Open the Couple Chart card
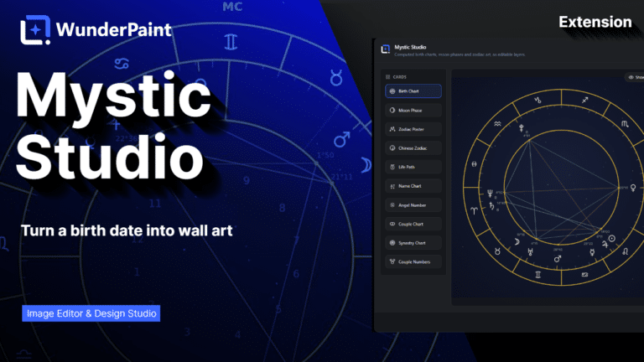The height and width of the screenshot is (362, 644). pos(413,224)
